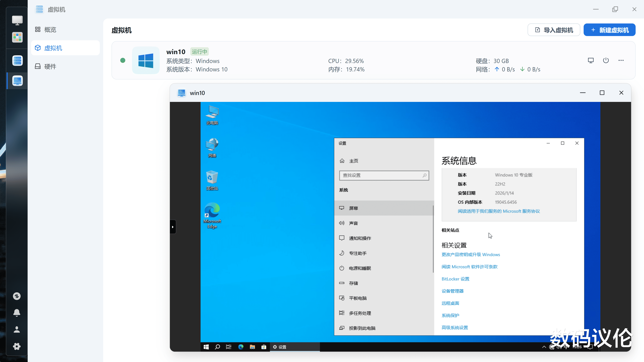
Task: Expand the side panel arrow on VM console
Action: coord(173,227)
